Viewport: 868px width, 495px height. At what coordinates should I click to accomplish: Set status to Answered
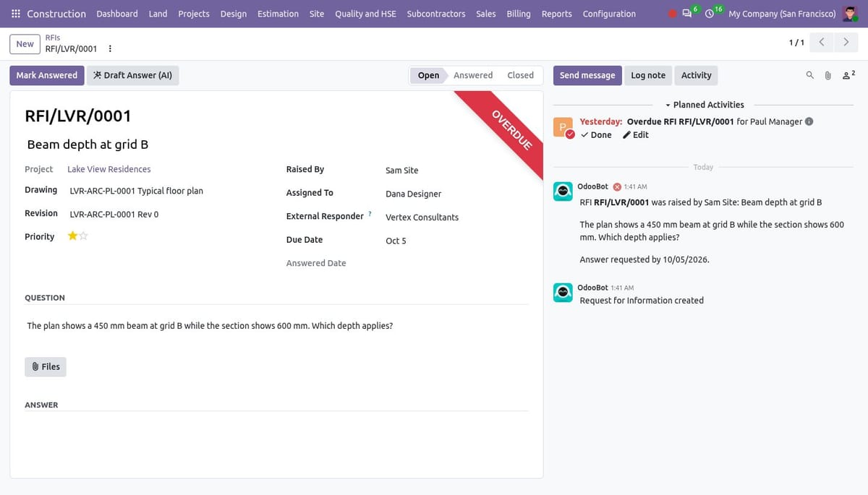[x=473, y=75]
